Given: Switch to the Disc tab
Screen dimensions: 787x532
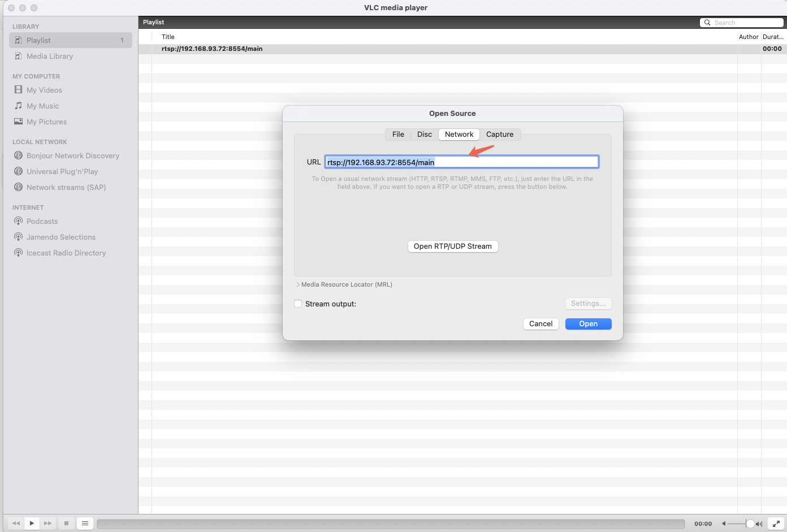Looking at the screenshot, I should click(425, 134).
